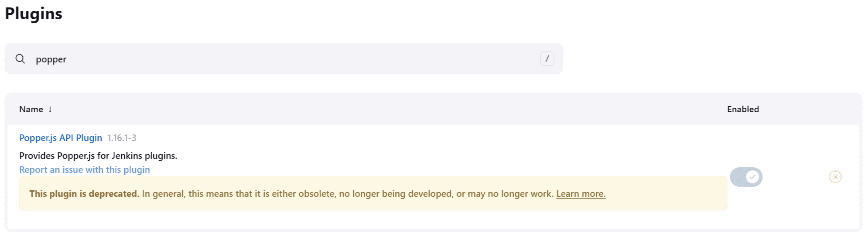Image resolution: width=868 pixels, height=244 pixels.
Task: Click the typed text popper in search
Action: click(51, 59)
